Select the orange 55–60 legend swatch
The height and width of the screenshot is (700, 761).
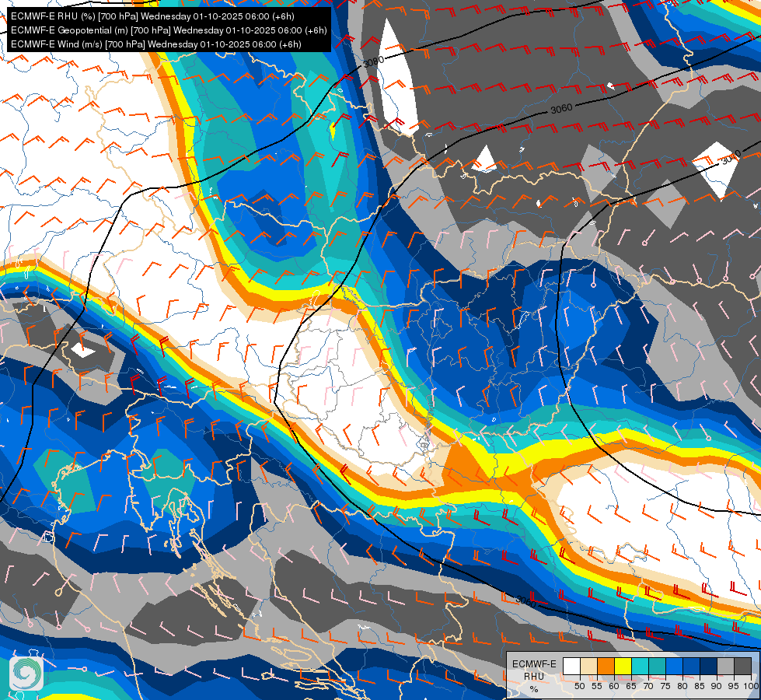(606, 666)
